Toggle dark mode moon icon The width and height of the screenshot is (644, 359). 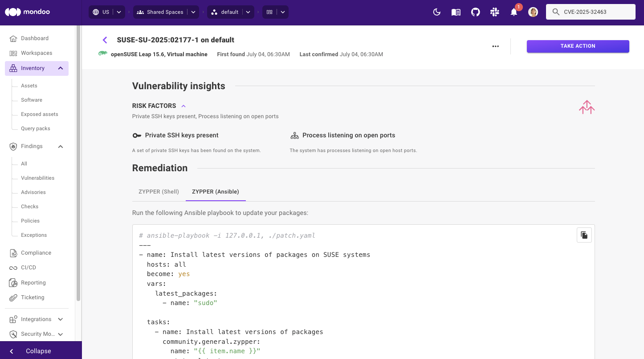pyautogui.click(x=437, y=12)
